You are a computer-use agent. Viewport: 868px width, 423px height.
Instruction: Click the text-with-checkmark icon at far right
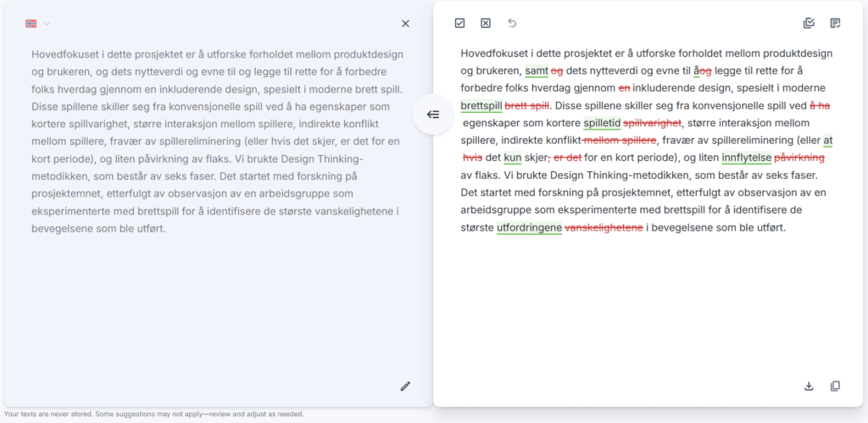click(835, 23)
